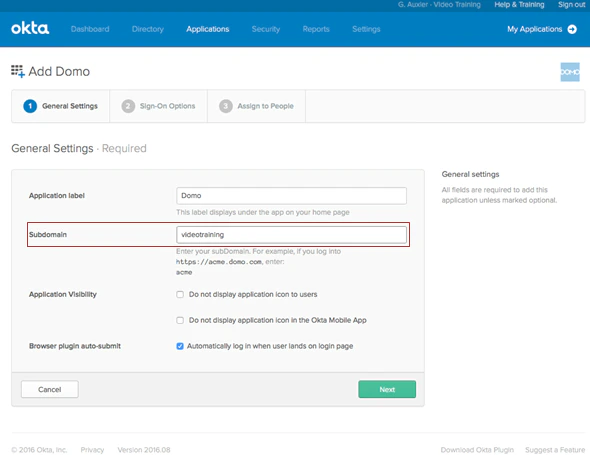The height and width of the screenshot is (455, 590).
Task: Uncheck automatically log in on login page
Action: (x=180, y=346)
